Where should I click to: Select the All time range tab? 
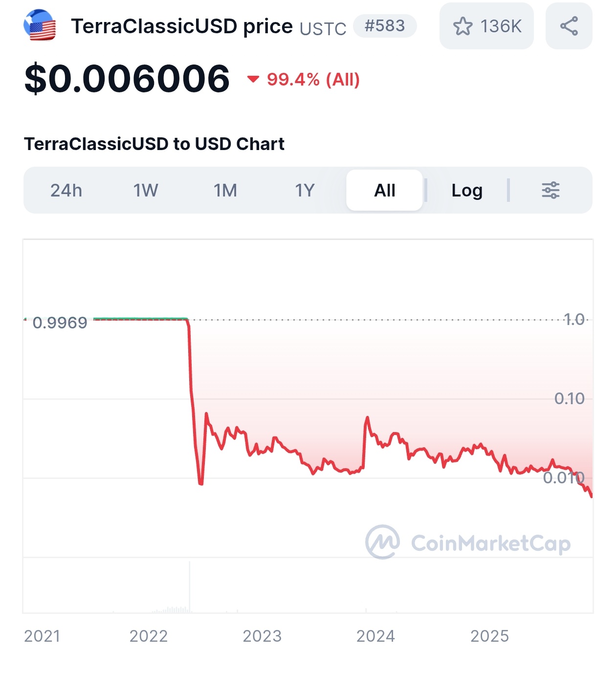(385, 190)
